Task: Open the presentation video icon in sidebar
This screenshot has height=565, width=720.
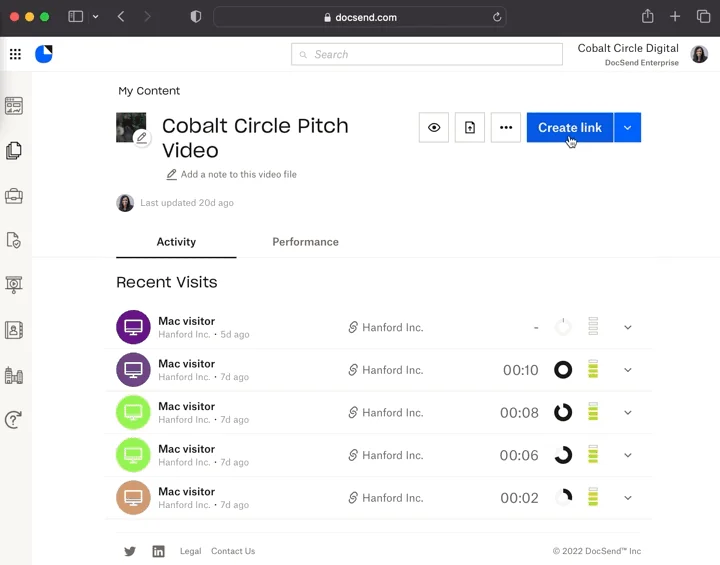Action: [14, 285]
